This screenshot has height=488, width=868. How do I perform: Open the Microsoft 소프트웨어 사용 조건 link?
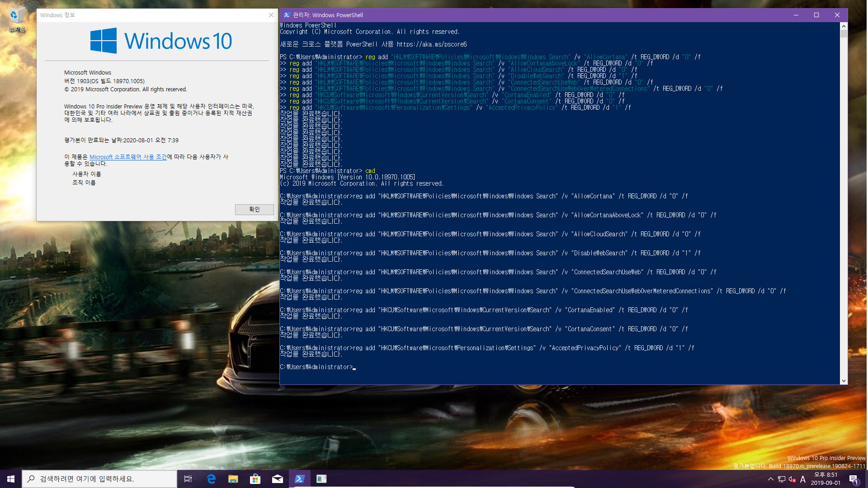pos(128,157)
